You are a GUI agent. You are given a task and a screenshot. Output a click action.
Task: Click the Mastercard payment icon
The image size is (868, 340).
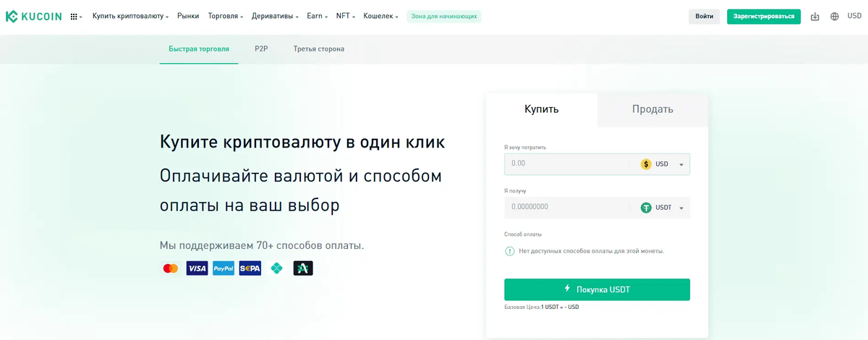click(171, 268)
